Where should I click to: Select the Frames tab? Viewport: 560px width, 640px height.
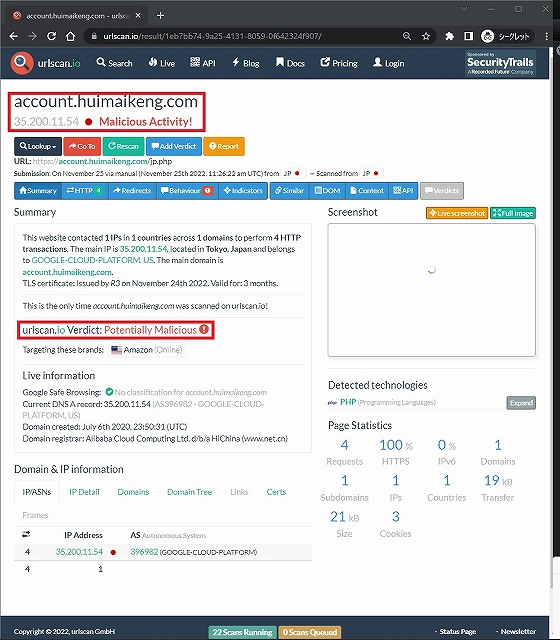point(35,515)
